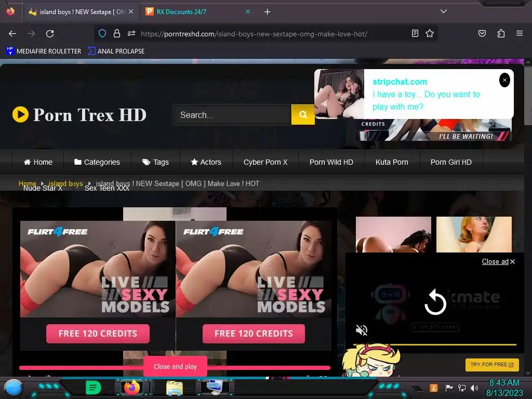Screen dimensions: 532x399
Task: Follow the breadcrumb Home link
Action: pos(27,183)
